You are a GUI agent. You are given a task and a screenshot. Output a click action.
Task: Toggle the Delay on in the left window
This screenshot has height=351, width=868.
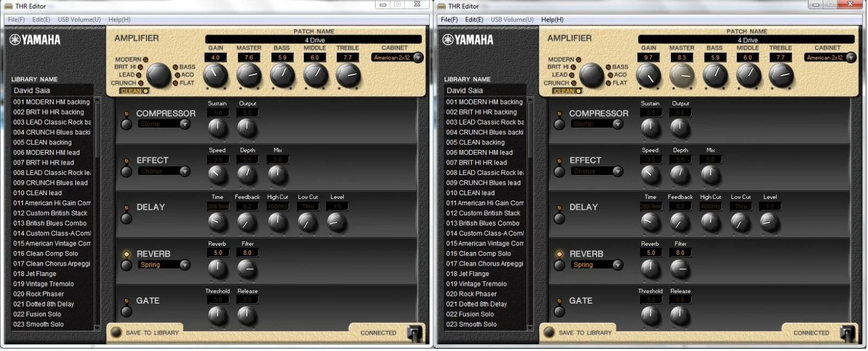[126, 218]
